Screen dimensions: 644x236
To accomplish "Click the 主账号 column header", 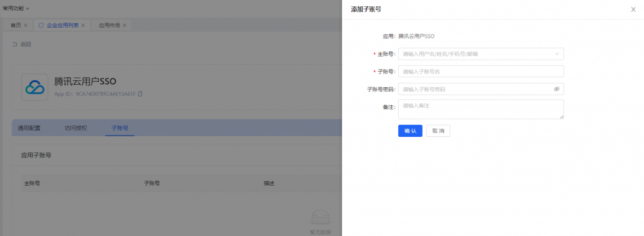I will (x=32, y=183).
